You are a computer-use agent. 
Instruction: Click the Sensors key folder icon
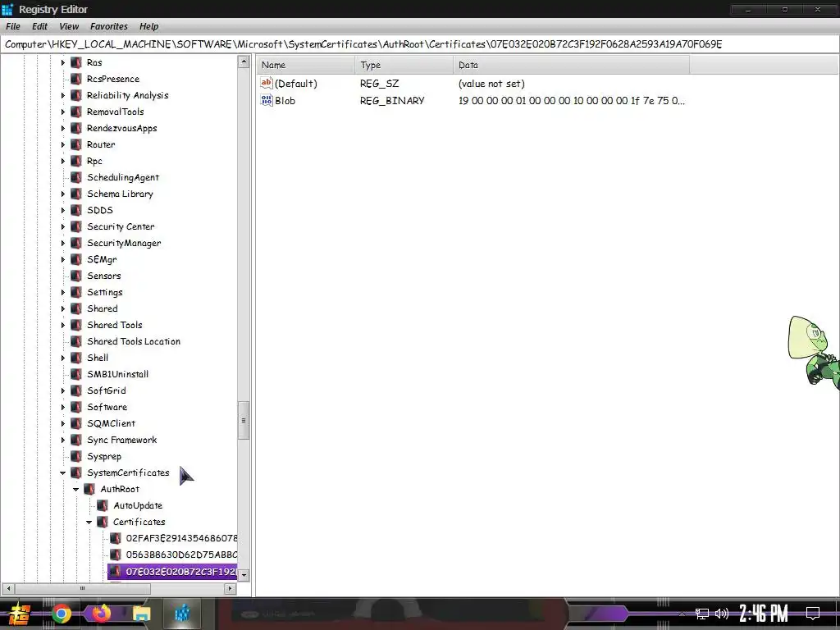76,276
